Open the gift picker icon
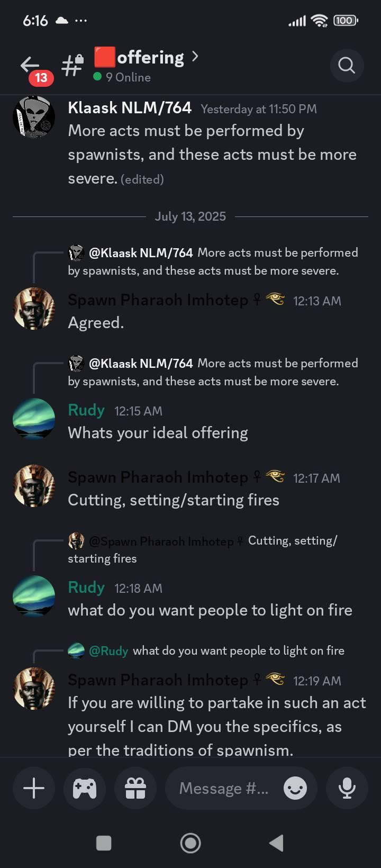This screenshot has width=381, height=868. [135, 788]
